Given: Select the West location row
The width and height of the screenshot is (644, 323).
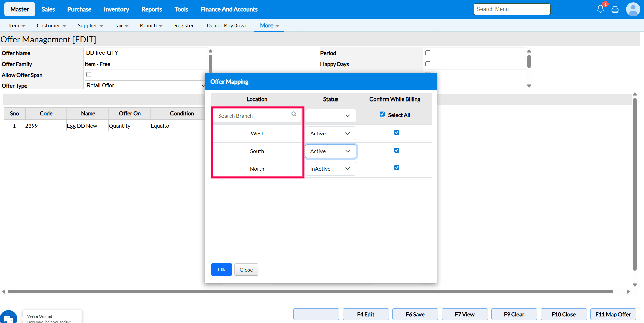Looking at the screenshot, I should point(257,133).
